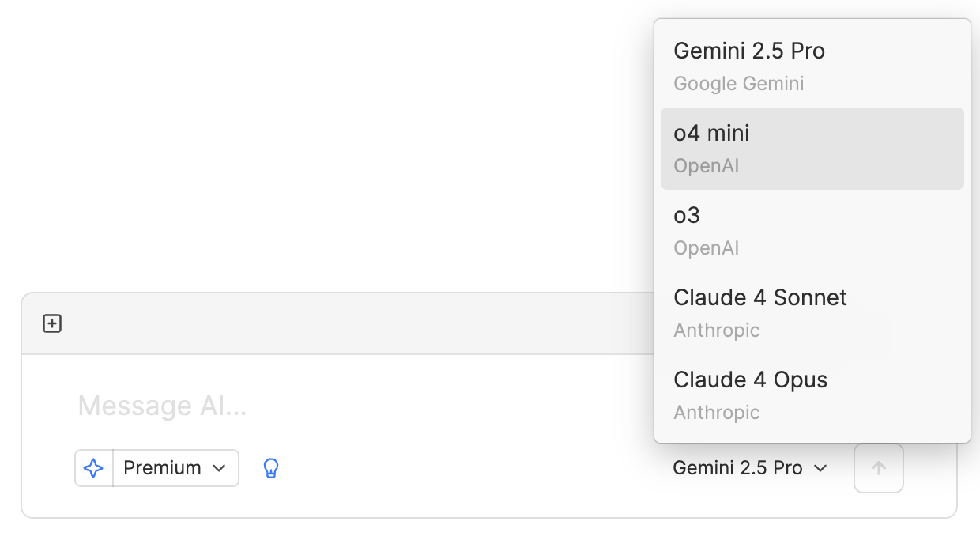Choose Gemini 2.5 Pro from the model list

(812, 66)
